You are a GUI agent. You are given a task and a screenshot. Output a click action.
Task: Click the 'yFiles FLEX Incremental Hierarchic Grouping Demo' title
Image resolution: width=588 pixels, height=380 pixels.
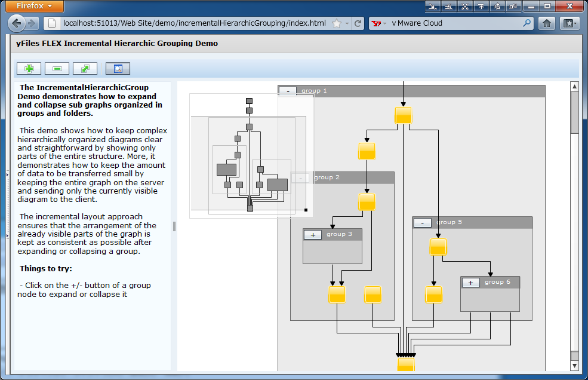(117, 44)
